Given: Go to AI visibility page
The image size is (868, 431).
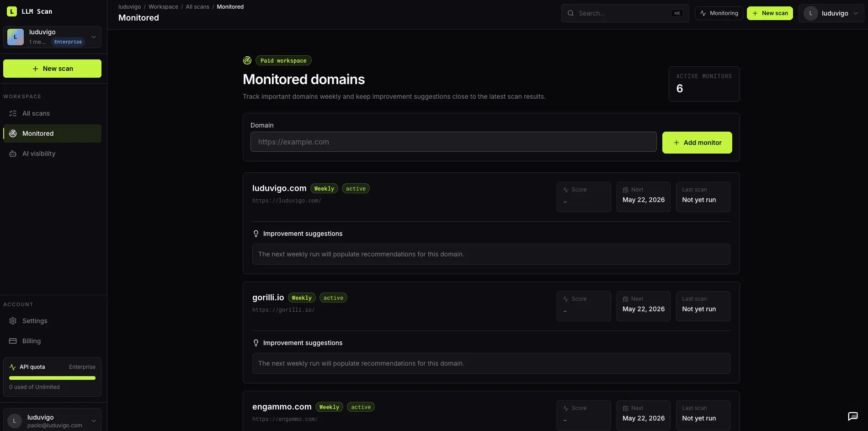Looking at the screenshot, I should pos(52,154).
